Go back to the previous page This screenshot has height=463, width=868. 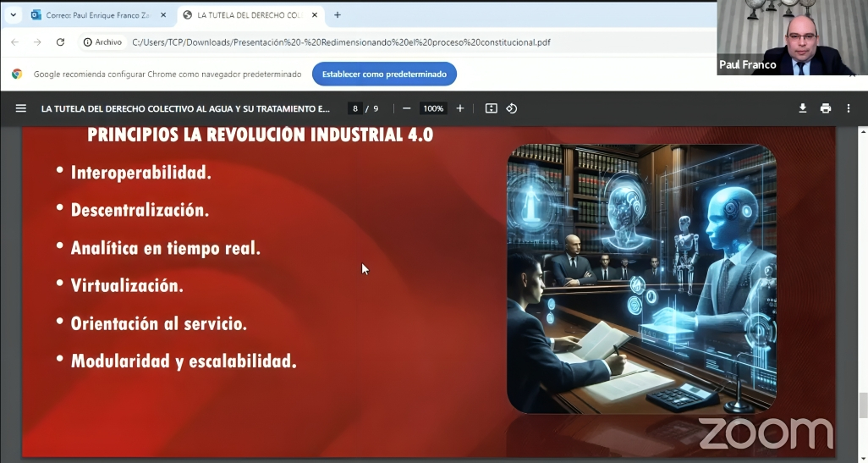click(14, 42)
